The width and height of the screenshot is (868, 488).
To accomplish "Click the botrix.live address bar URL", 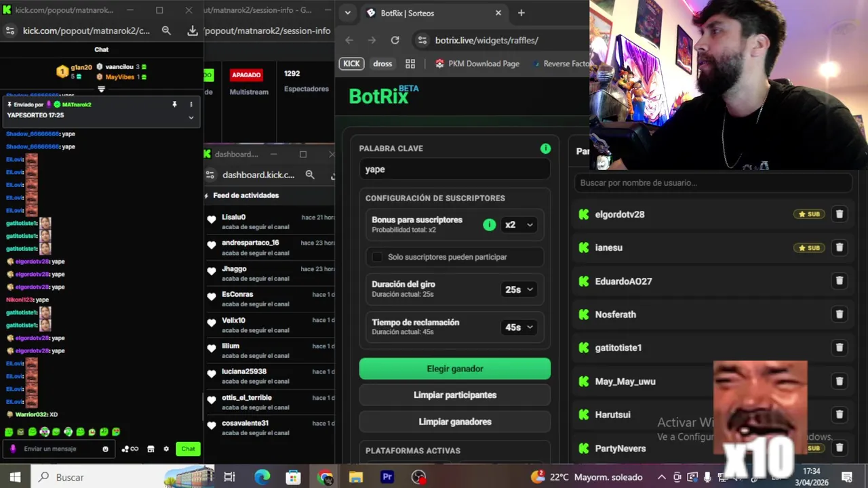I will tap(487, 40).
